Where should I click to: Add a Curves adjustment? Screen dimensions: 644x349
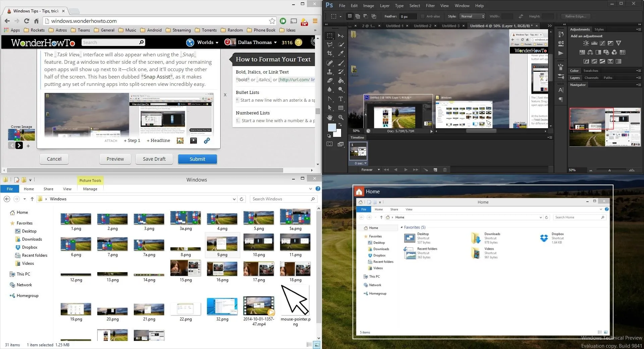[x=602, y=43]
